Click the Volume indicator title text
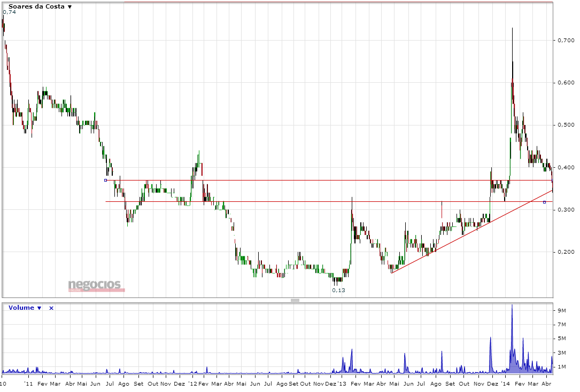The image size is (580, 392). [x=21, y=308]
